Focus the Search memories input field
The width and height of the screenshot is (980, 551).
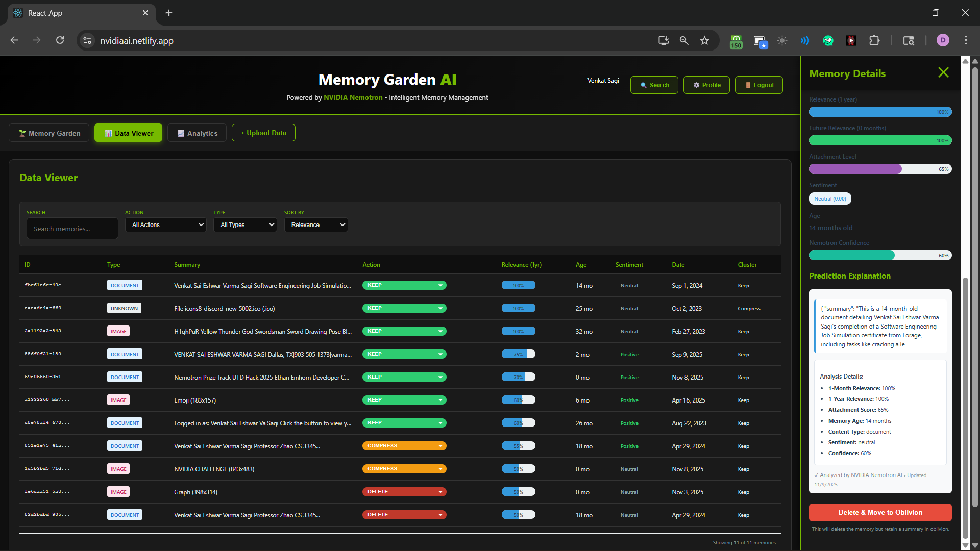[x=72, y=229]
